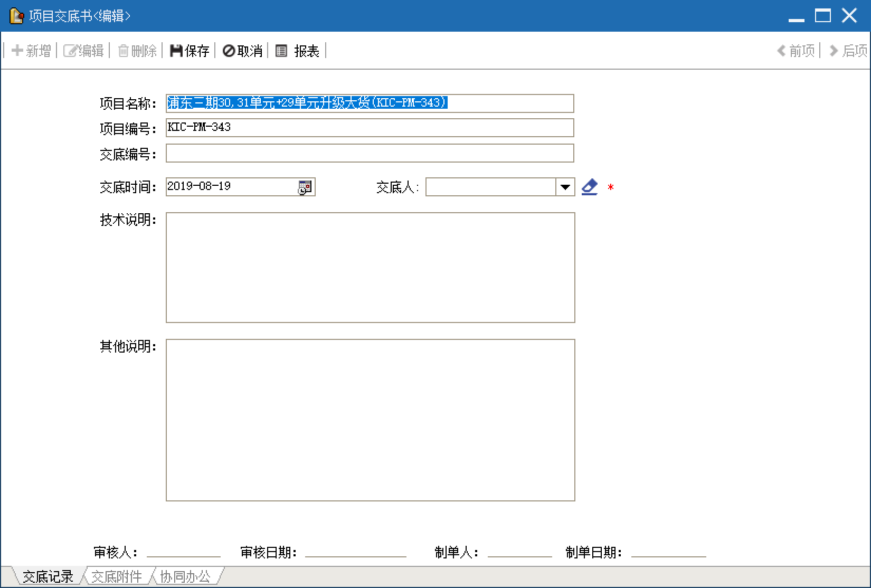Click the Cancel (取消) toolbar icon
Viewport: 871px width, 588px height.
(229, 51)
